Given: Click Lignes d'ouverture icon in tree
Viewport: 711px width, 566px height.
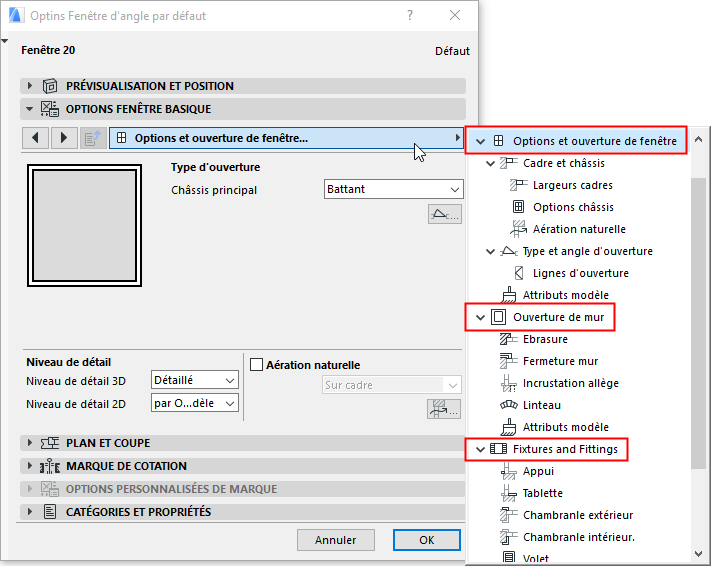Looking at the screenshot, I should (519, 273).
